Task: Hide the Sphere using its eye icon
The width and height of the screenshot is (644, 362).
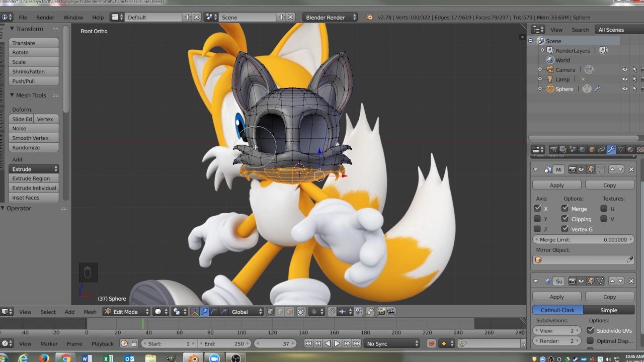Action: click(625, 89)
